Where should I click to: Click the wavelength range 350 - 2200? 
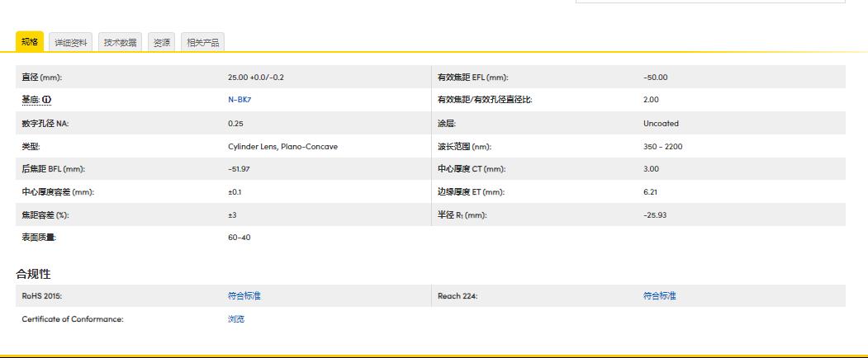coord(662,147)
